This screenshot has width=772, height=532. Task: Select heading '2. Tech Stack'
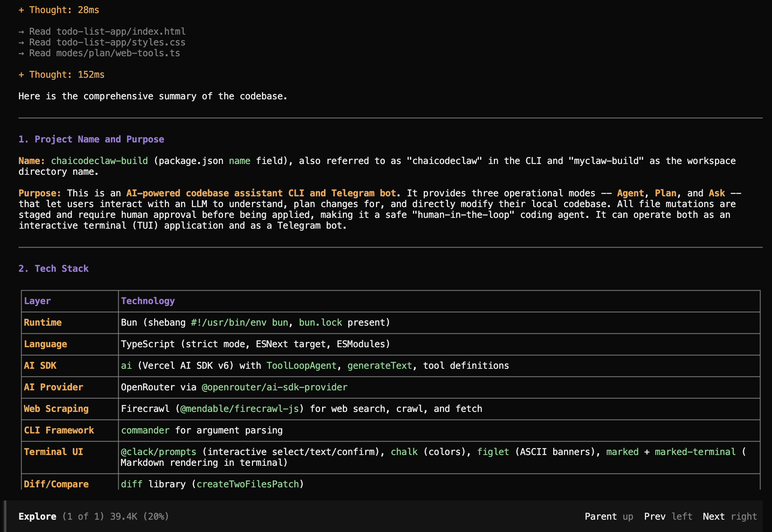[x=54, y=269]
